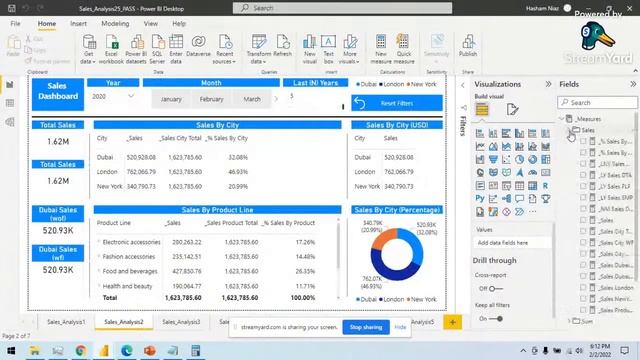Choose the Azure map arrow visual
Screen dimensions: 640x360
click(519, 173)
